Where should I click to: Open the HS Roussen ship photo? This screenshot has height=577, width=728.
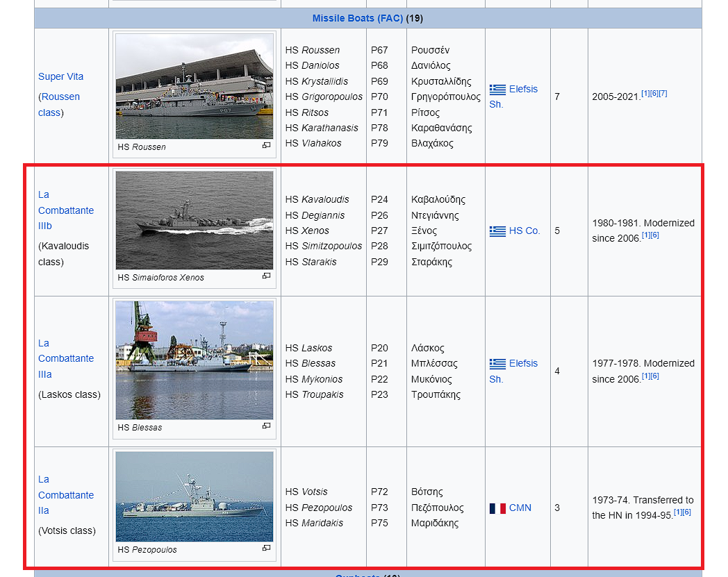click(195, 86)
